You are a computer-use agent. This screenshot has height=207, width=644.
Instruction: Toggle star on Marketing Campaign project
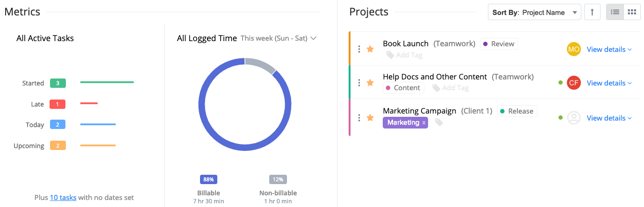[x=370, y=118]
